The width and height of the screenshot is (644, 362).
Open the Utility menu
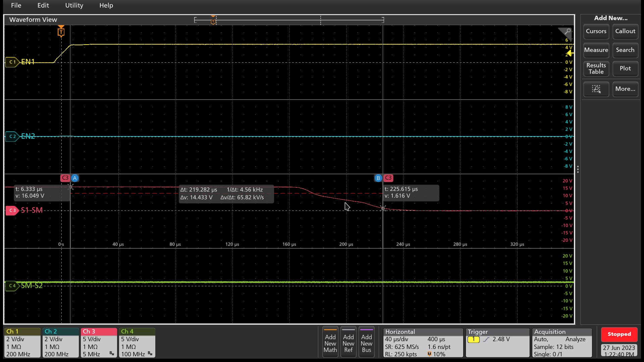74,5
